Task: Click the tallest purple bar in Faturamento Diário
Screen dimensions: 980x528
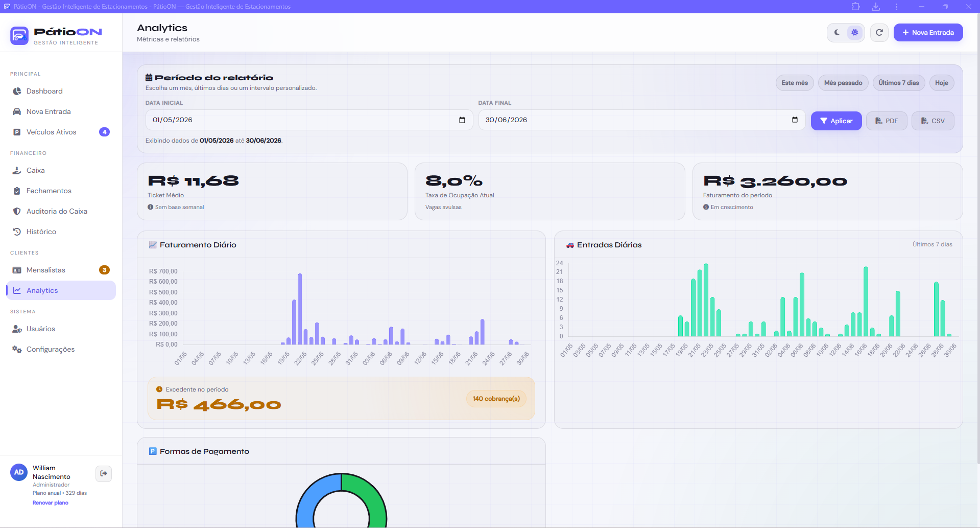Action: (300, 309)
